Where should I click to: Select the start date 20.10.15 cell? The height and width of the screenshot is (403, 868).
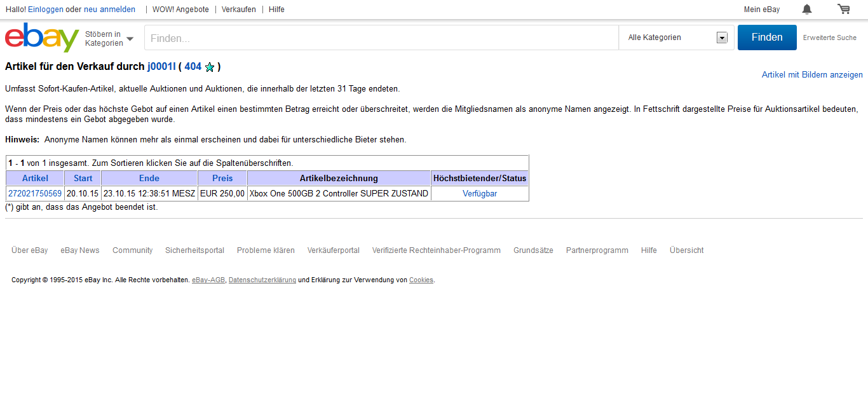tap(83, 194)
